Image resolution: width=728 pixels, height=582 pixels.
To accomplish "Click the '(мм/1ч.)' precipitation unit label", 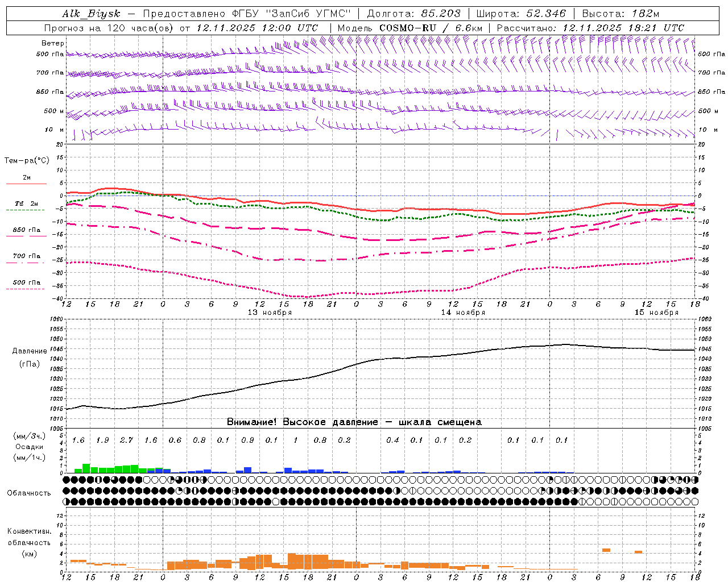I will tap(30, 458).
